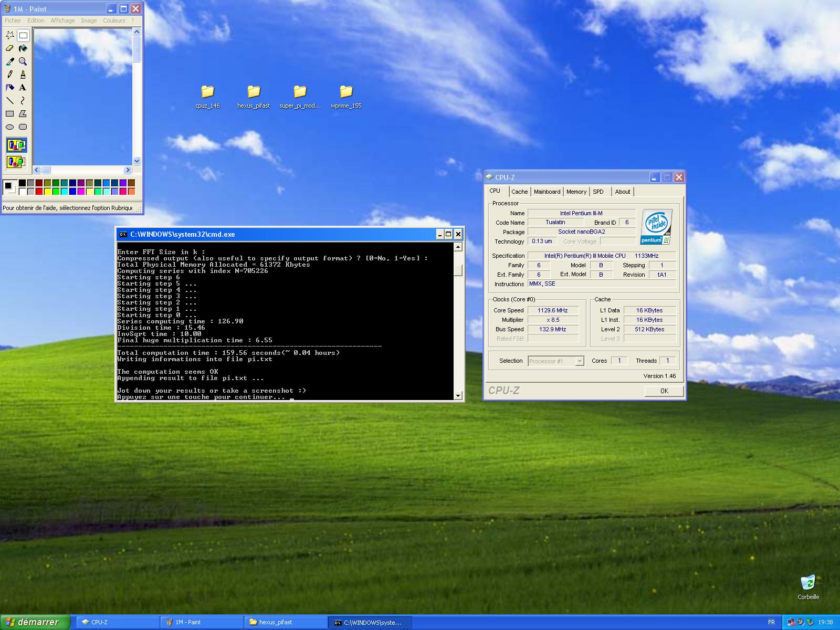
Task: Click the foreground/background color indicator box
Action: tap(10, 187)
